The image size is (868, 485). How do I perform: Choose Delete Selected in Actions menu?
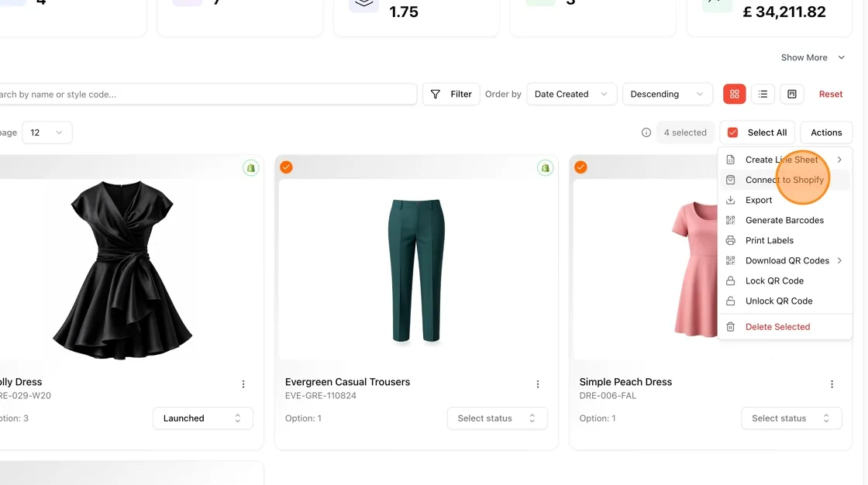point(785,327)
